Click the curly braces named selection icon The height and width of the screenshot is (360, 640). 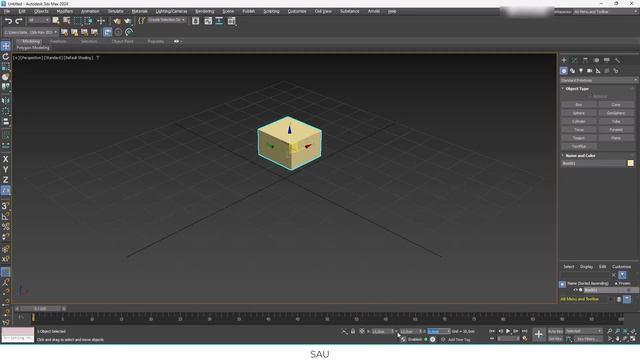141,20
